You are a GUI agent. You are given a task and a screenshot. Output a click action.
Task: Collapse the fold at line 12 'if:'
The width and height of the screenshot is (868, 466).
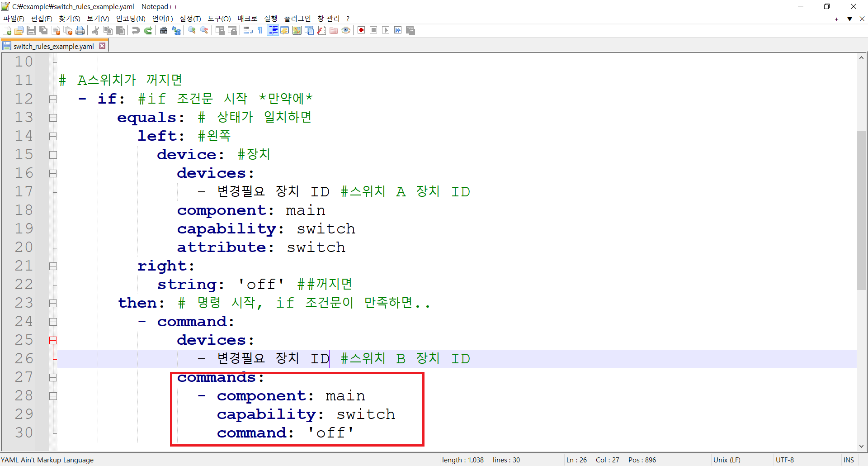tap(53, 99)
